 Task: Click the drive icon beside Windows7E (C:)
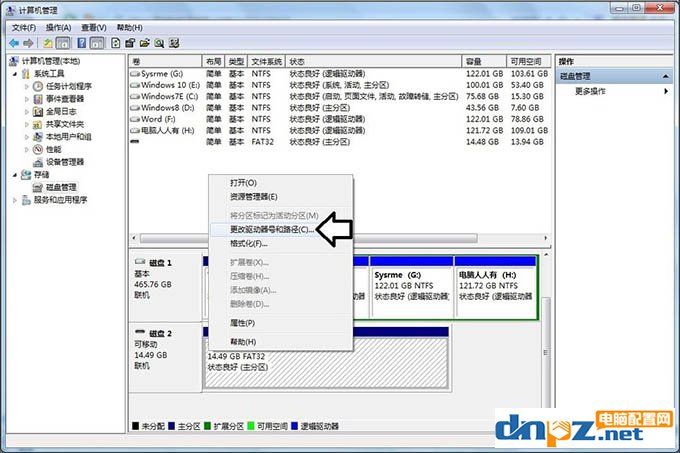[135, 96]
